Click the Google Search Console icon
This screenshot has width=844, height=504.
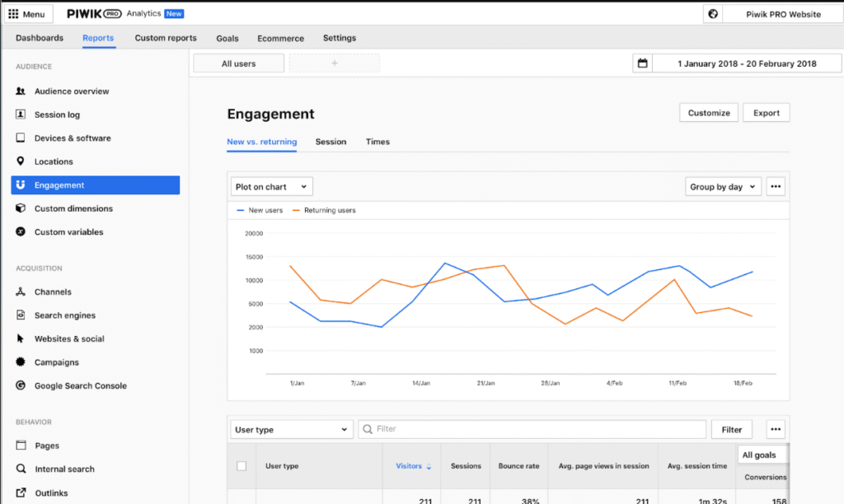[21, 385]
